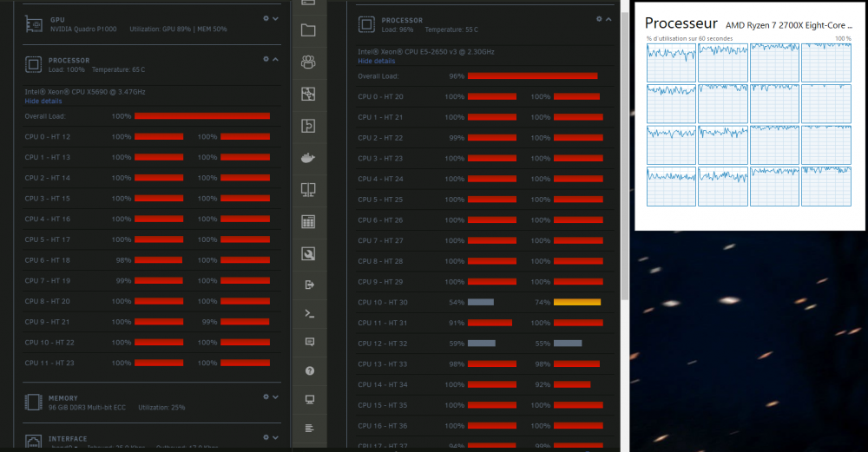
Task: Click "Utilization: GPU 89% | MEM 50%" text
Action: click(178, 29)
